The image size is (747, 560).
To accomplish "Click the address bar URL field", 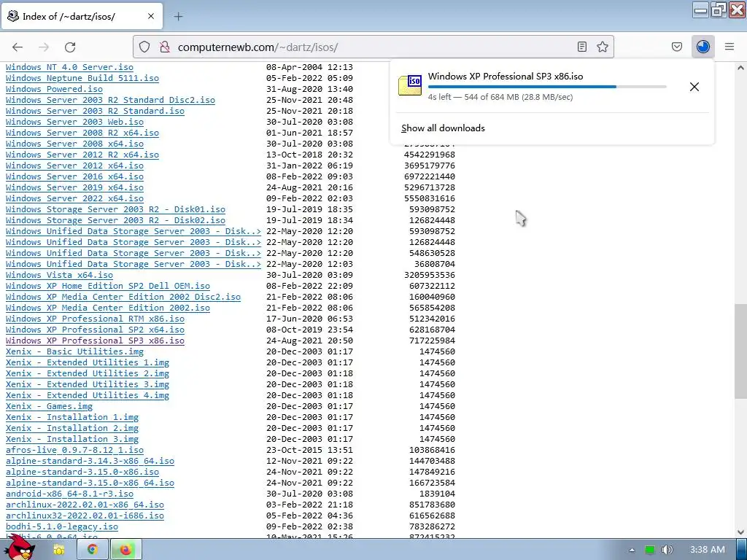I will pos(373,47).
